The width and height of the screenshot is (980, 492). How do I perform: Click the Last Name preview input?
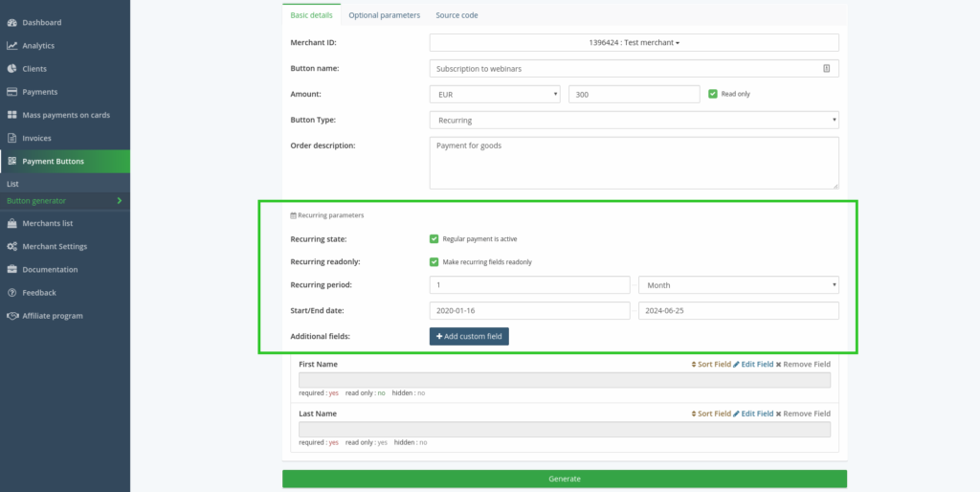(565, 430)
